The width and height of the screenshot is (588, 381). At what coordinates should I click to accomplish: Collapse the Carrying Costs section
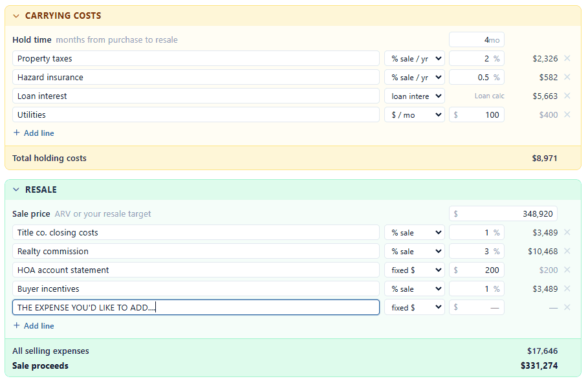(16, 16)
